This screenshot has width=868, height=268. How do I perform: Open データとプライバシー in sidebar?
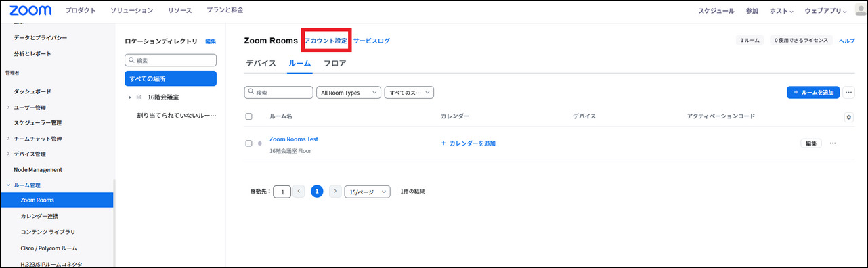click(41, 37)
